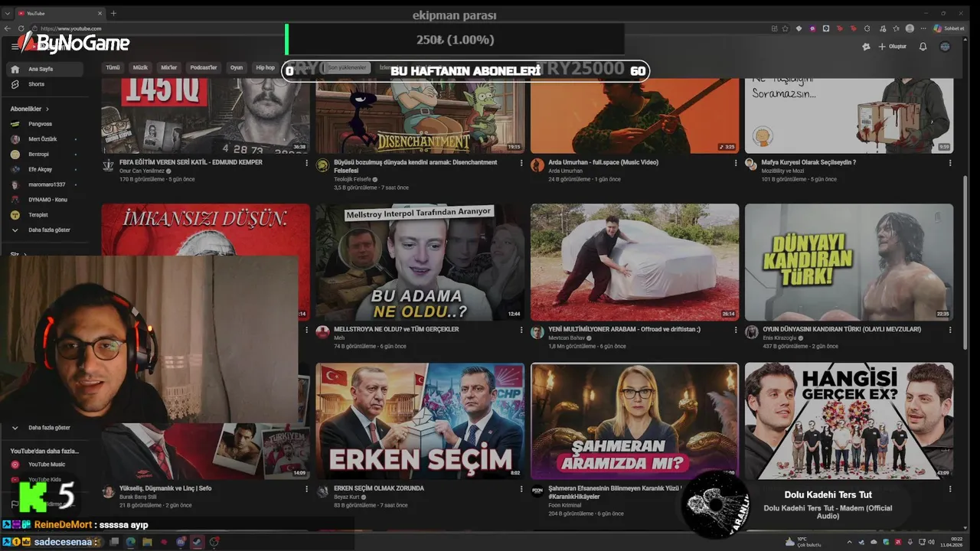Viewport: 980px width, 551px height.
Task: Open a new browser tab with the plus
Action: [113, 13]
